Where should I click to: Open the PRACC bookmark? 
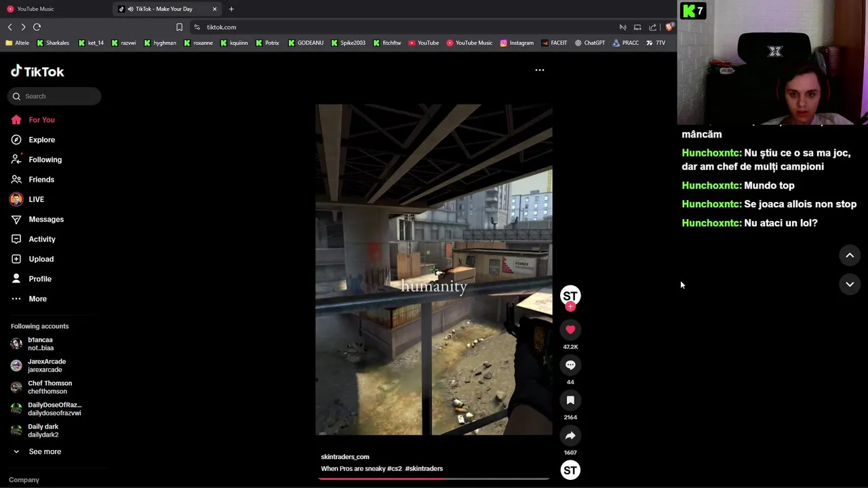pyautogui.click(x=625, y=43)
